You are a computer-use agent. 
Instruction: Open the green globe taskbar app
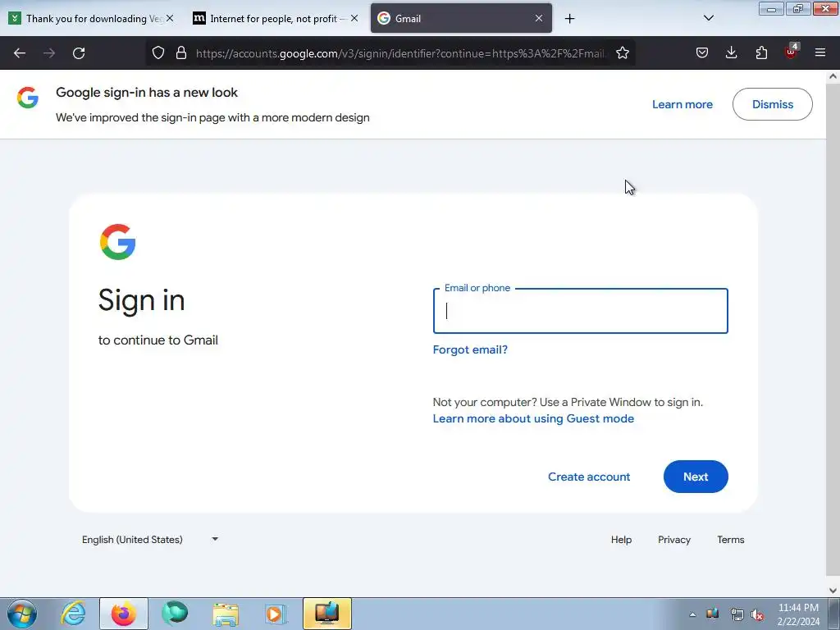click(x=175, y=614)
